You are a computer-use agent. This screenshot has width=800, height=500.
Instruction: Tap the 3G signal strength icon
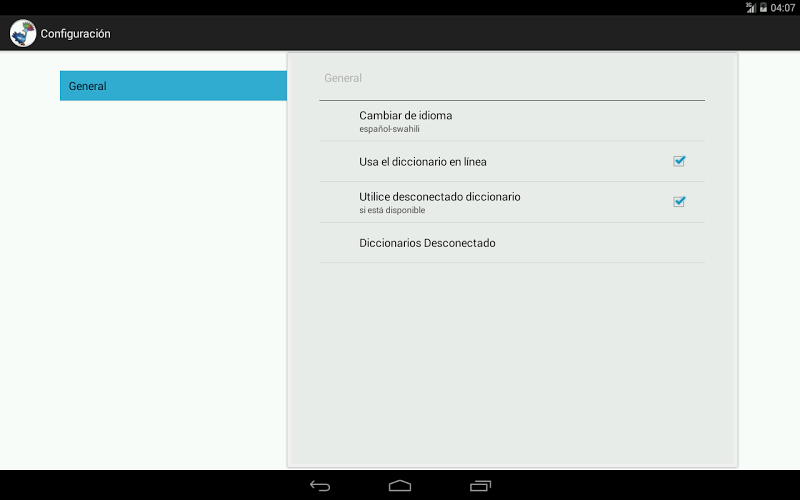751,7
